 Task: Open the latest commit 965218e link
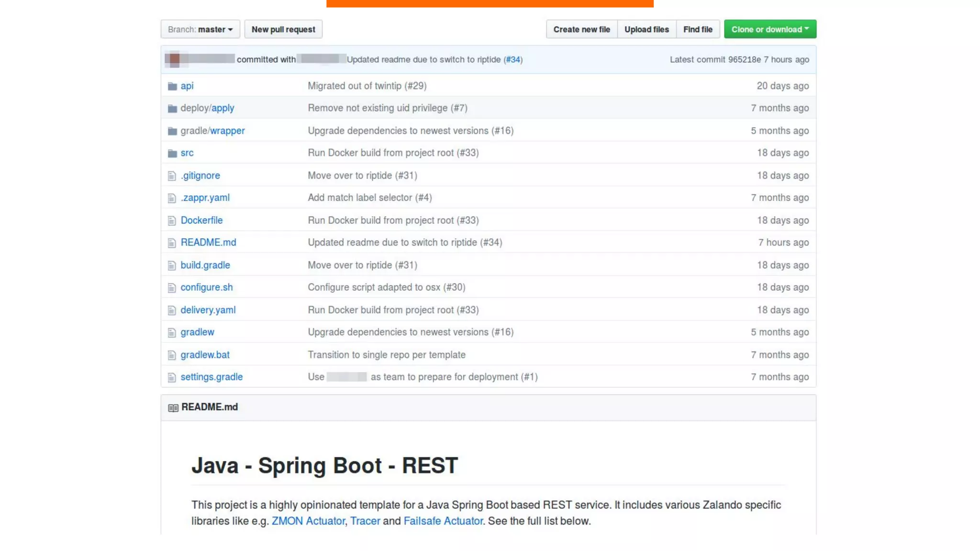744,59
